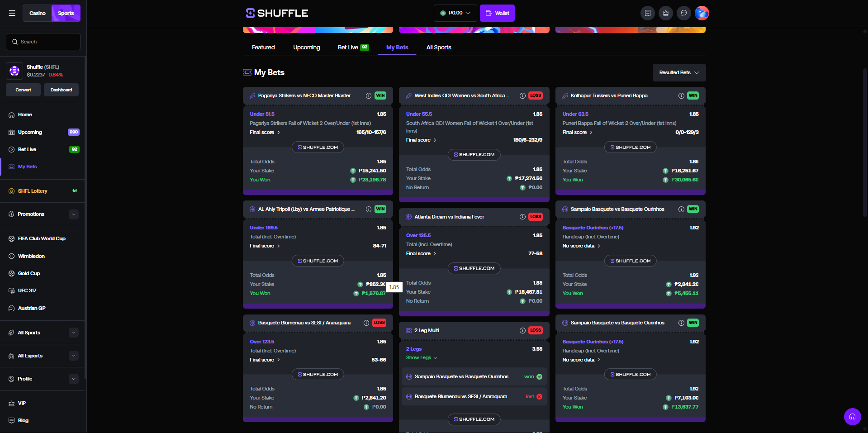Show info for Basquete Blumenau vs SESI bet card

[x=366, y=323]
